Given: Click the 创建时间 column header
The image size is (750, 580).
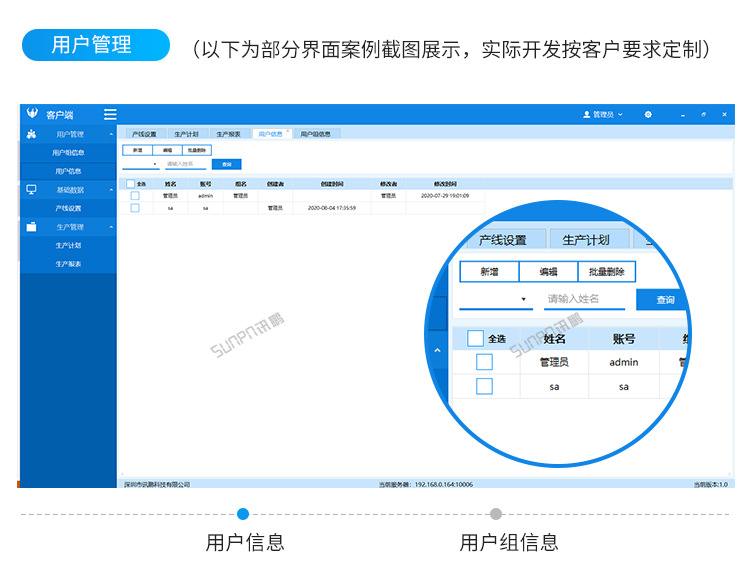Looking at the screenshot, I should (332, 184).
